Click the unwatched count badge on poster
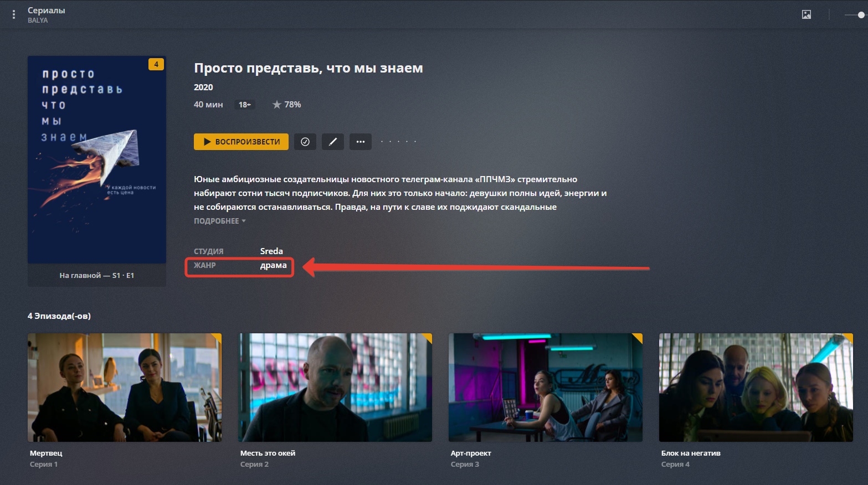868x485 pixels. (156, 64)
